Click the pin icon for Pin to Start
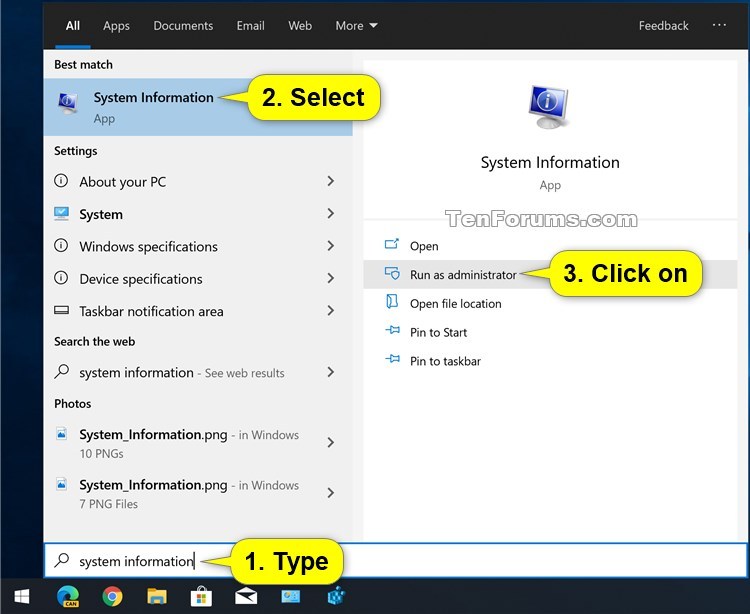Viewport: 750px width, 614px height. 392,330
